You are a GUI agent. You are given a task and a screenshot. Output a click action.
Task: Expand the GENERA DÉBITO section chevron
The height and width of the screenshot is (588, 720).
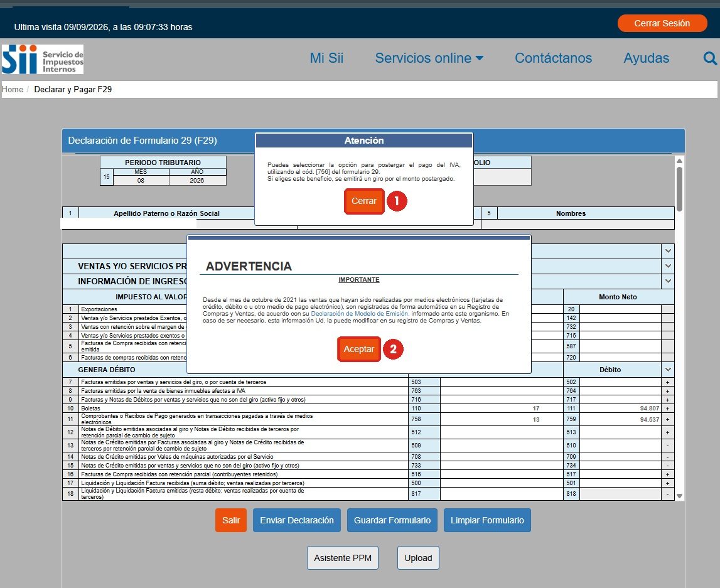(668, 370)
